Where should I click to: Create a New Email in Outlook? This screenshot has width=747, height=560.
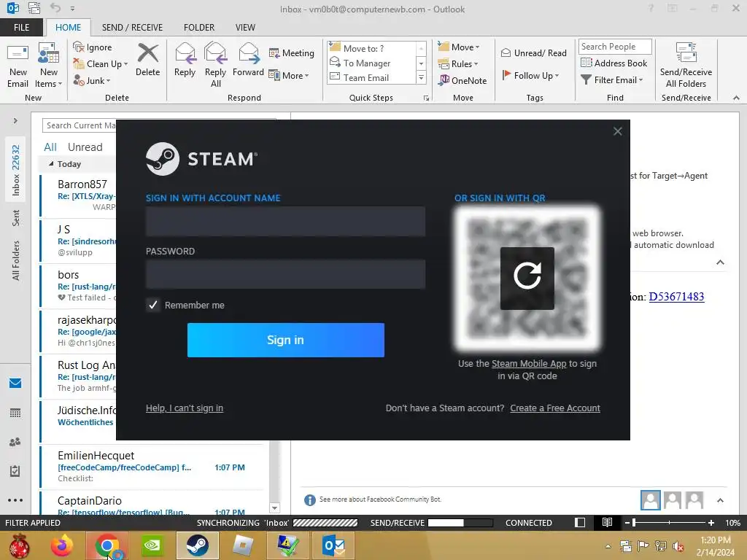click(18, 66)
